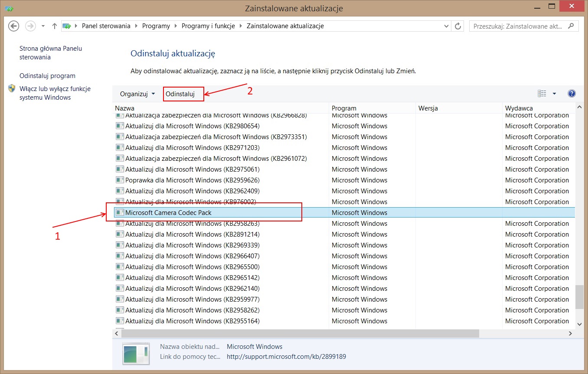Click the Odinstaluj toolbar button
Viewport: 588px width, 374px height.
click(180, 94)
